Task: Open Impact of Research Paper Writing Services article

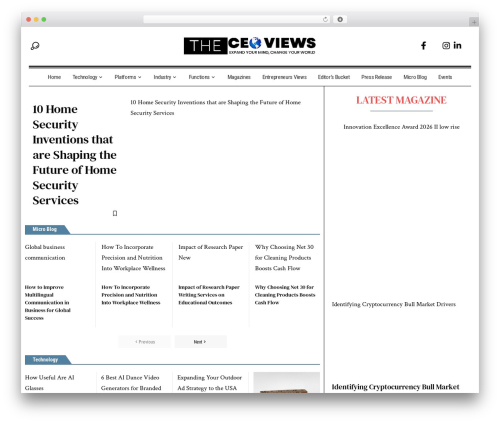Action: pos(209,295)
